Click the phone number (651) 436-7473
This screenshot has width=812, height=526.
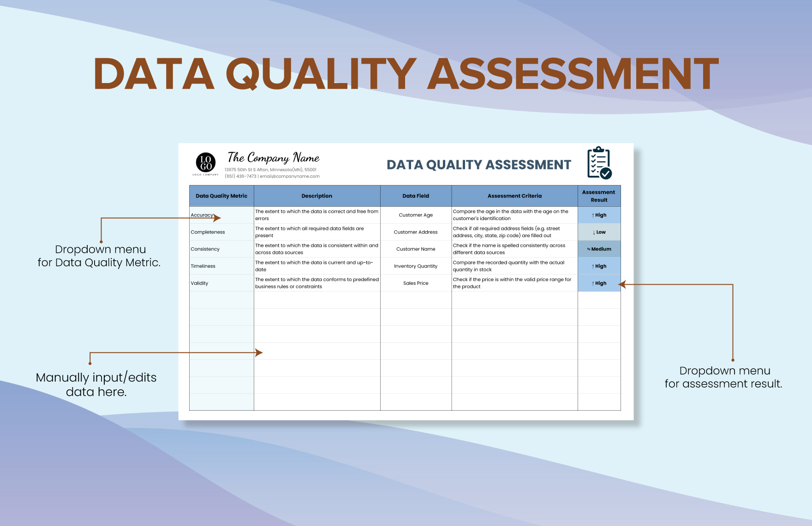(240, 176)
